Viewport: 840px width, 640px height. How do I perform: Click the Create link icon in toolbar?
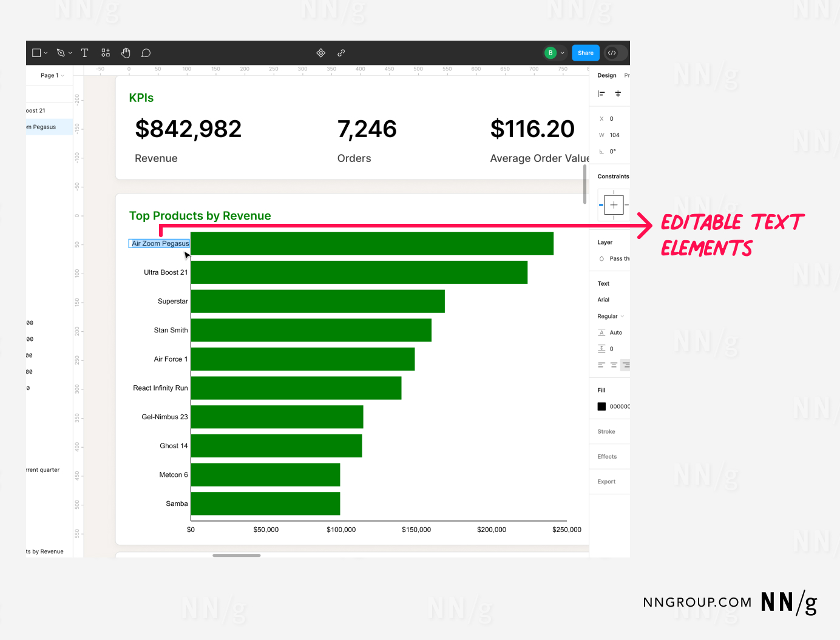[x=341, y=53]
